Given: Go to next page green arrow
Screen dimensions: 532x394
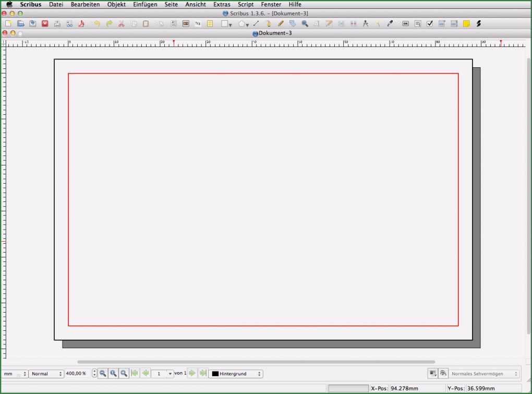Looking at the screenshot, I should point(192,374).
